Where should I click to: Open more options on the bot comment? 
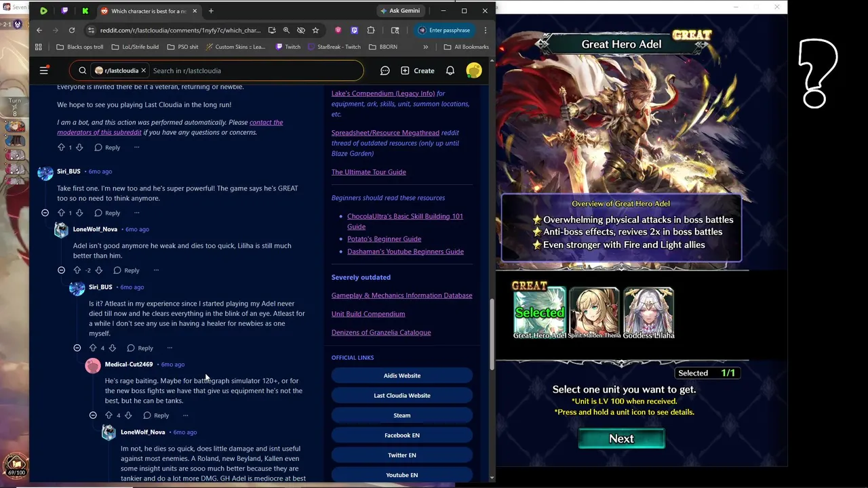coord(136,147)
